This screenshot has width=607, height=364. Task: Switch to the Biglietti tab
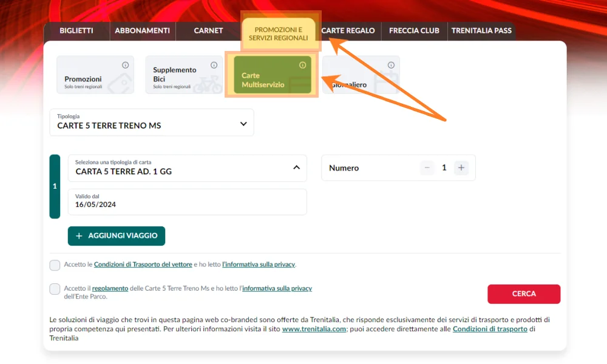click(76, 31)
